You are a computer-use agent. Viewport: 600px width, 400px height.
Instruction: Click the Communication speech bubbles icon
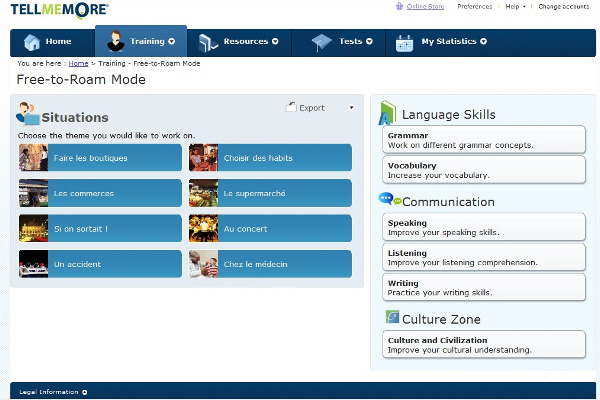(390, 199)
